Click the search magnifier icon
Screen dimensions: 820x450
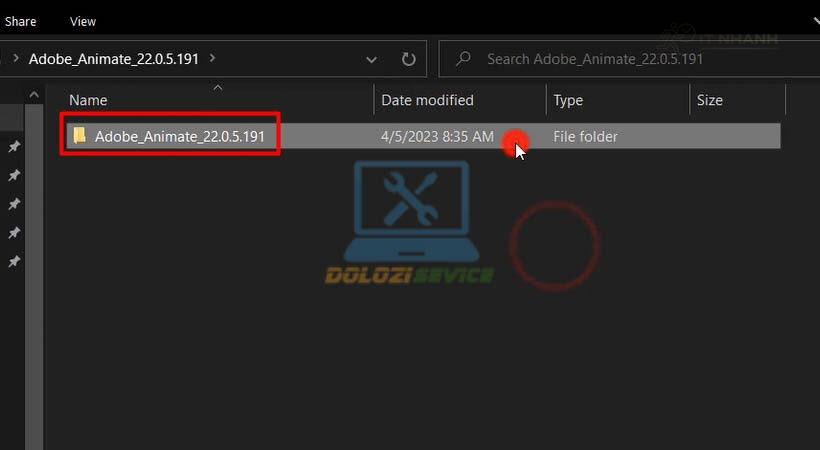(x=462, y=59)
